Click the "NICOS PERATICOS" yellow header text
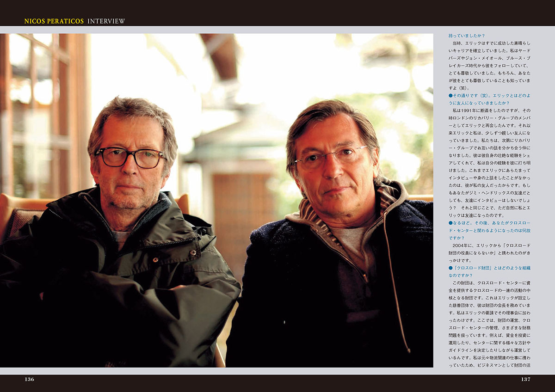The image size is (555, 392). (54, 21)
